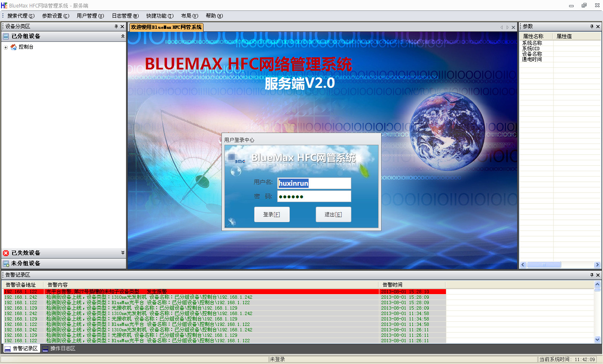Open the 帮助(H) menu
603x364 pixels.
tap(214, 16)
